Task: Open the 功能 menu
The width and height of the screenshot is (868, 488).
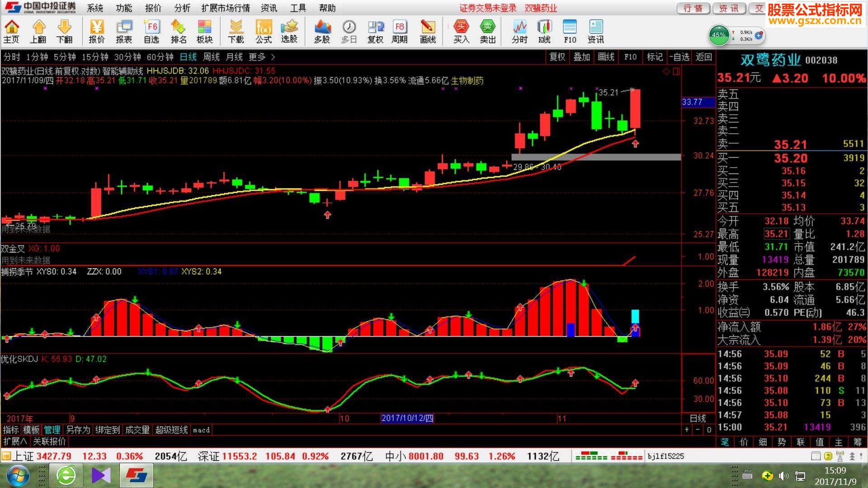Action: (124, 8)
